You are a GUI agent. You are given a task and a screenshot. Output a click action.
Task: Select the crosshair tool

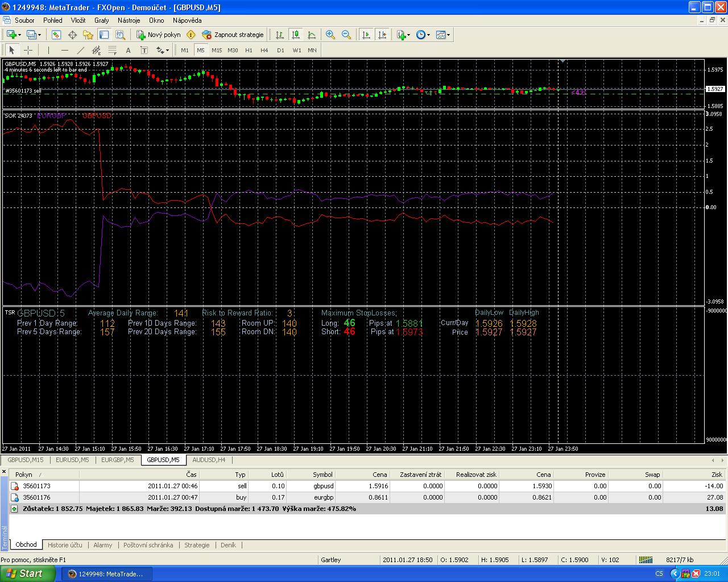pos(28,50)
